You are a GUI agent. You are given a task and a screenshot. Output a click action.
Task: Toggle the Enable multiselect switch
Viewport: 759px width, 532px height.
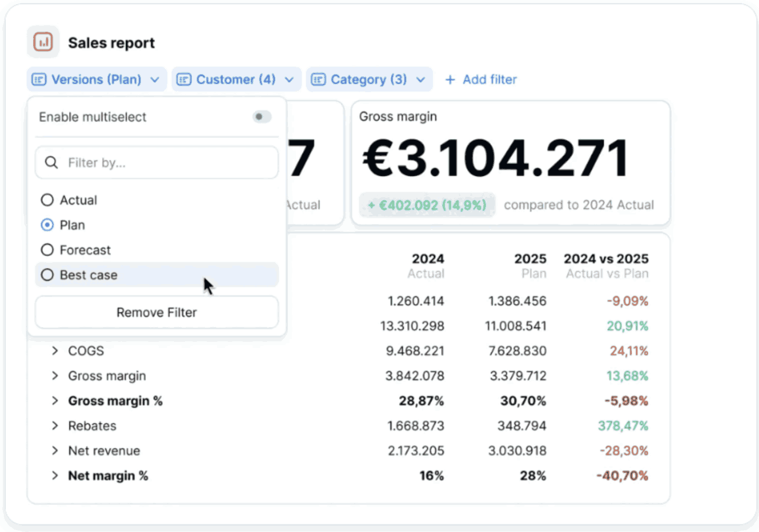point(261,117)
